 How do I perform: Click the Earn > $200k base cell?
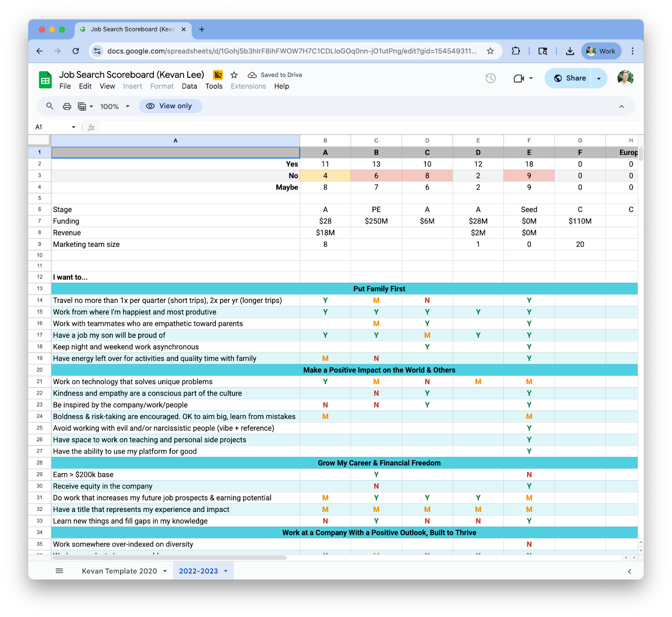(x=176, y=475)
